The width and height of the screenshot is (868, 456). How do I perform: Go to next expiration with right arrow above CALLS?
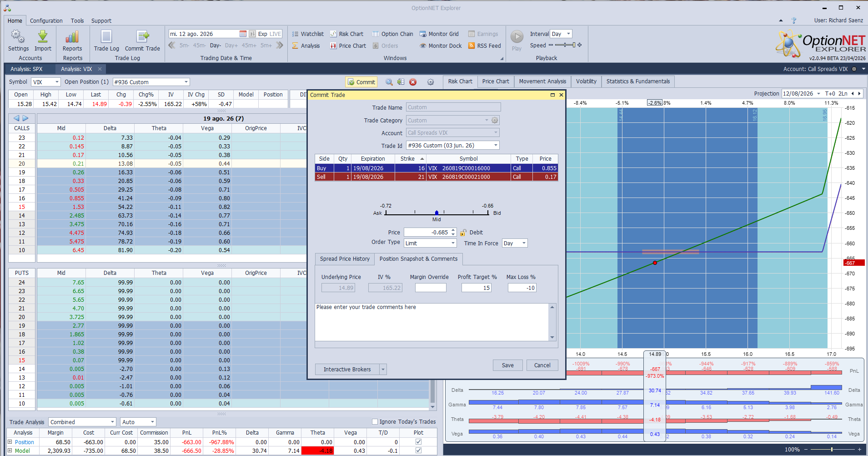25,118
